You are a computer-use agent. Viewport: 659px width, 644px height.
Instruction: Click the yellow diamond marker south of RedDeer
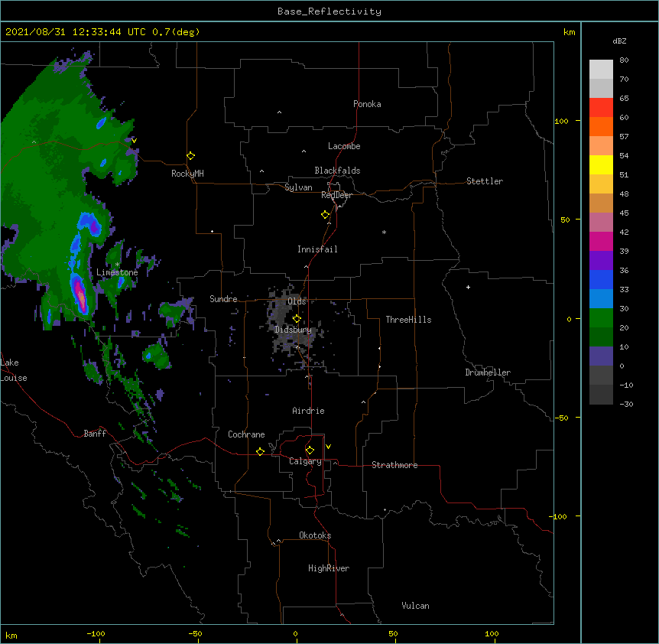326,215
